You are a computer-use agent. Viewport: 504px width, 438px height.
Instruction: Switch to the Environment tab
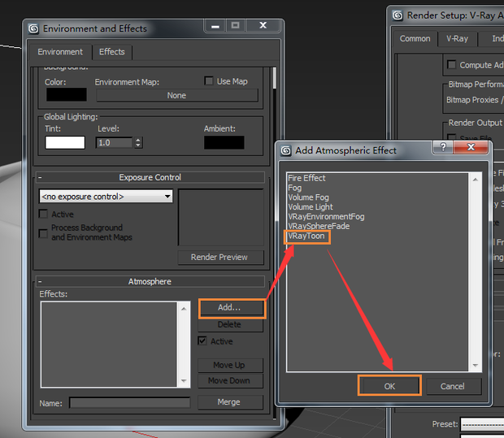pos(60,52)
